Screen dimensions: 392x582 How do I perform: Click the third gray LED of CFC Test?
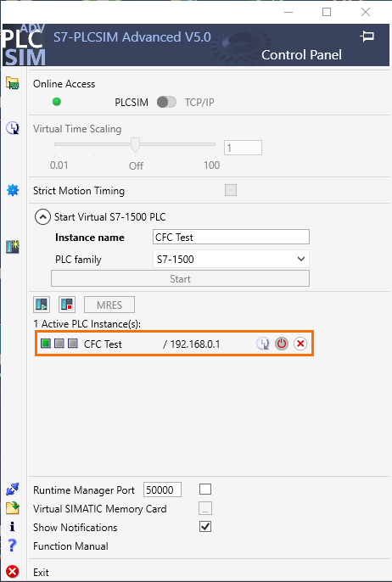[73, 344]
